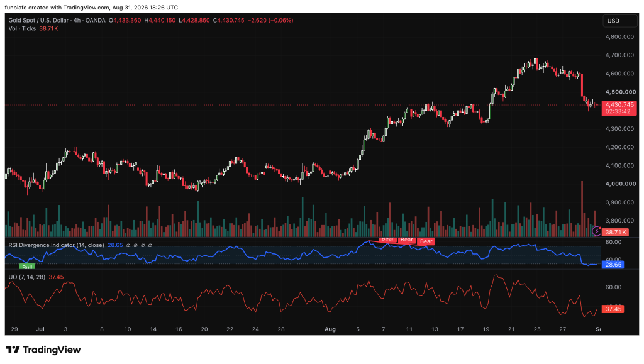Click the purple lightning bolt icon near volume
The width and height of the screenshot is (644, 364).
pos(596,232)
